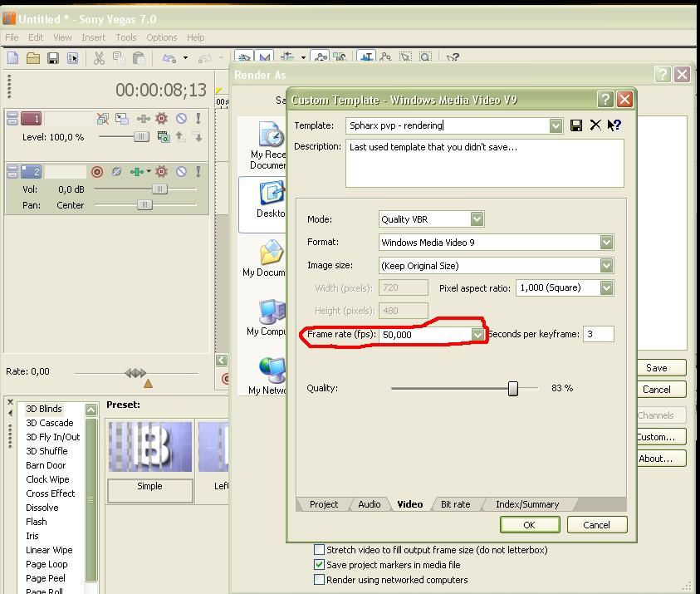Open the Help menu

coord(195,37)
